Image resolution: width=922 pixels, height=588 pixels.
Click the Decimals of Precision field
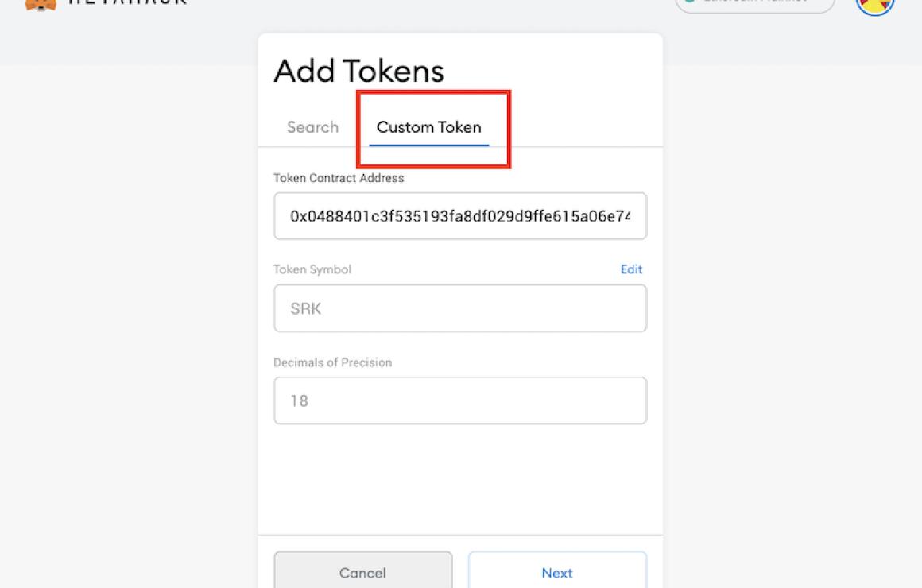point(460,400)
